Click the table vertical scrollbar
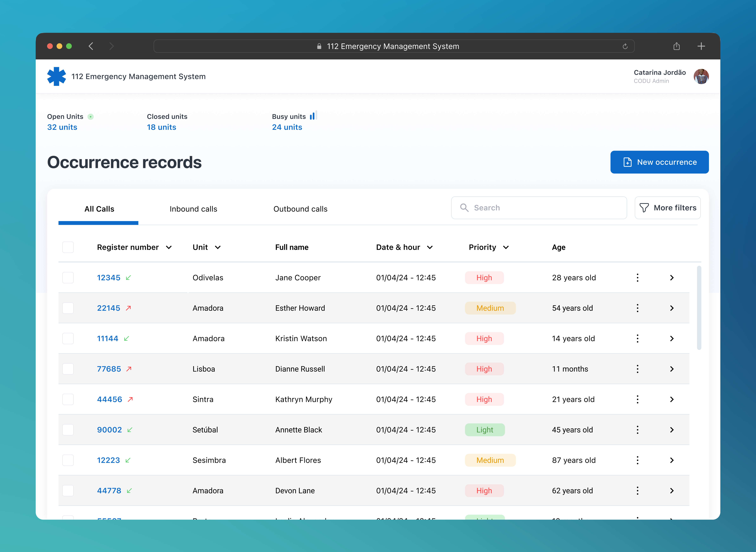The image size is (756, 552). [699, 308]
